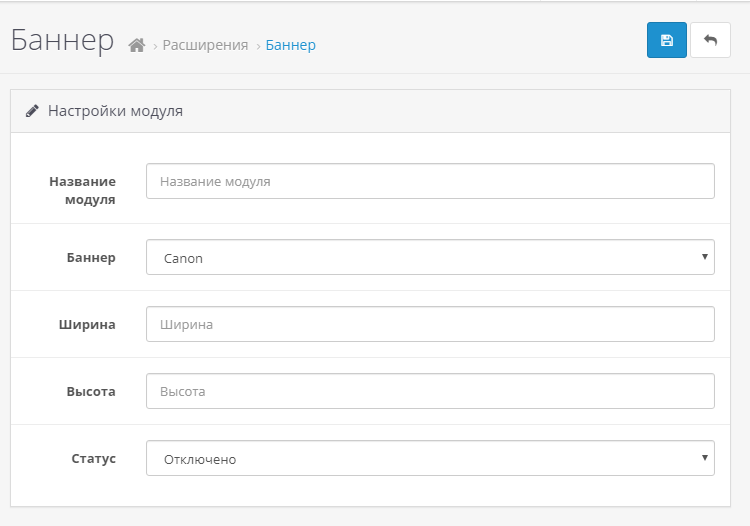Viewport: 750px width, 526px height.
Task: Click the large Баннер page title
Action: point(62,40)
